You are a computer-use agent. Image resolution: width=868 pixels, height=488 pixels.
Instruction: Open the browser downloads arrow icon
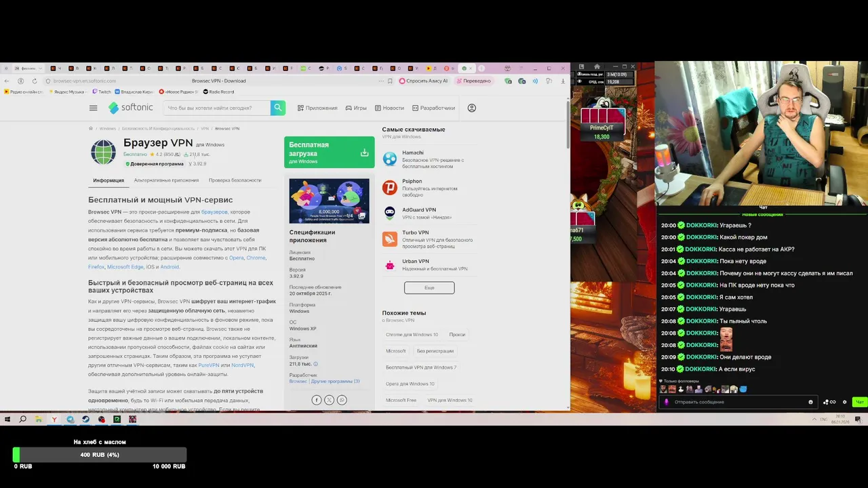(563, 81)
